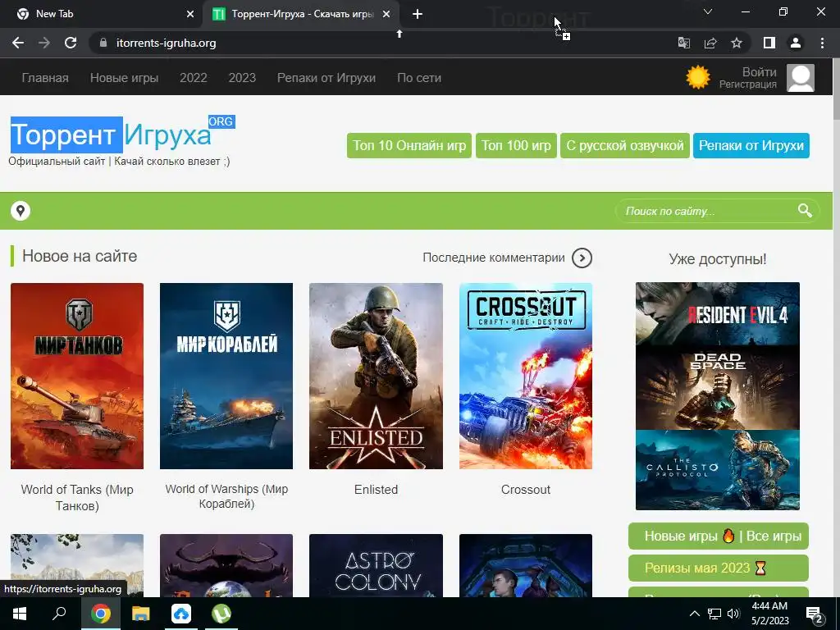Toggle the sun day/night theme icon
Image resolution: width=840 pixels, height=630 pixels.
[x=698, y=78]
